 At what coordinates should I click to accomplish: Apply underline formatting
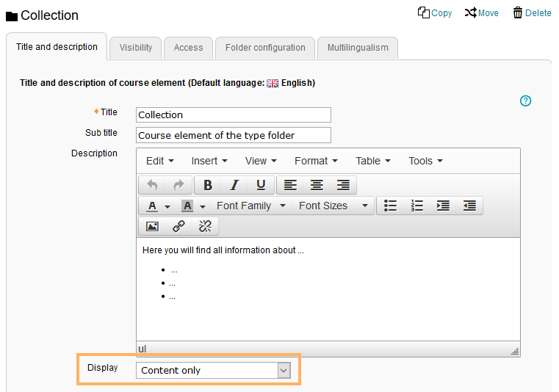(261, 185)
